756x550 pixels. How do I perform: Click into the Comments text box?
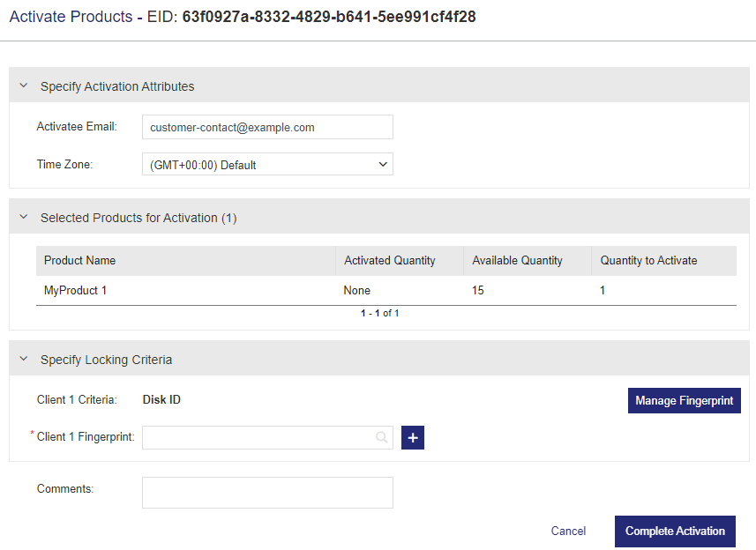[x=267, y=493]
